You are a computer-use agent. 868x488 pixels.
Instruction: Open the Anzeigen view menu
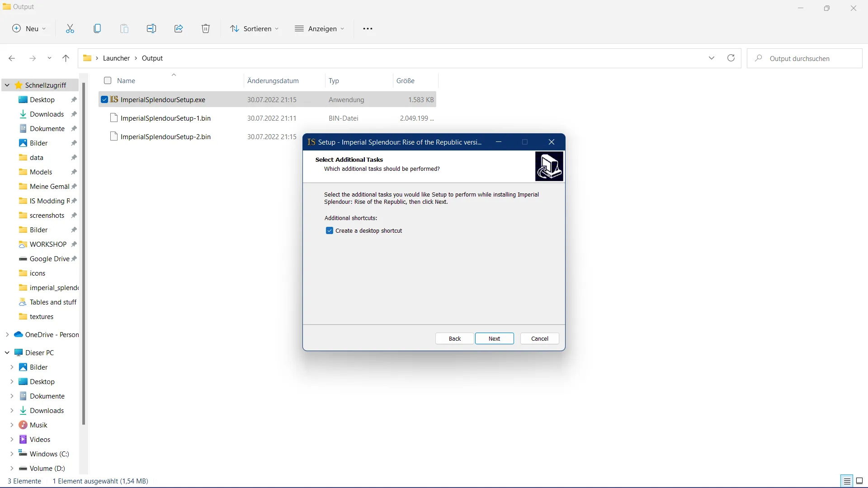[320, 28]
